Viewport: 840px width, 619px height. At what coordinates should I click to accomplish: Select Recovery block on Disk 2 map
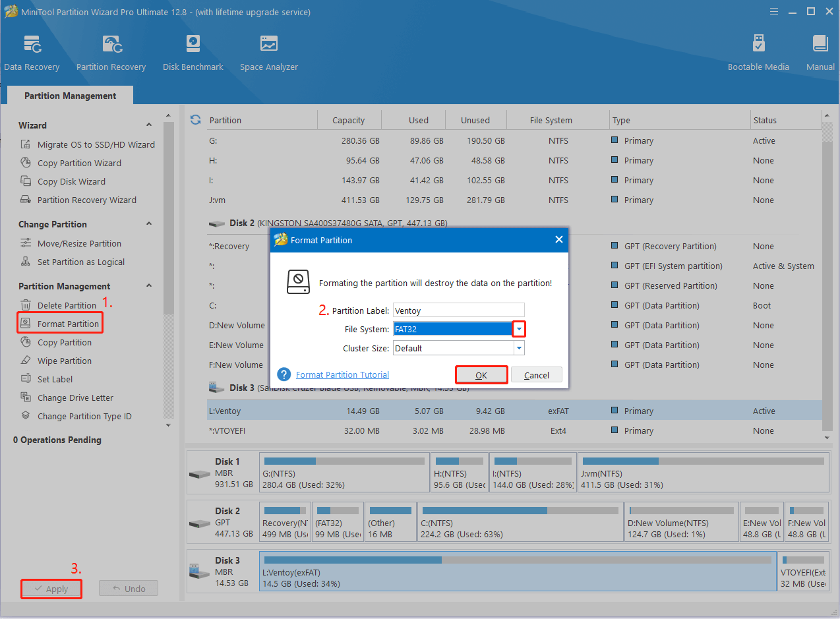[285, 522]
